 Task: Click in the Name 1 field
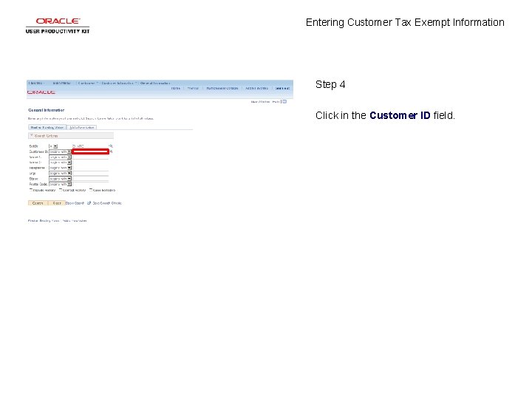coord(90,157)
